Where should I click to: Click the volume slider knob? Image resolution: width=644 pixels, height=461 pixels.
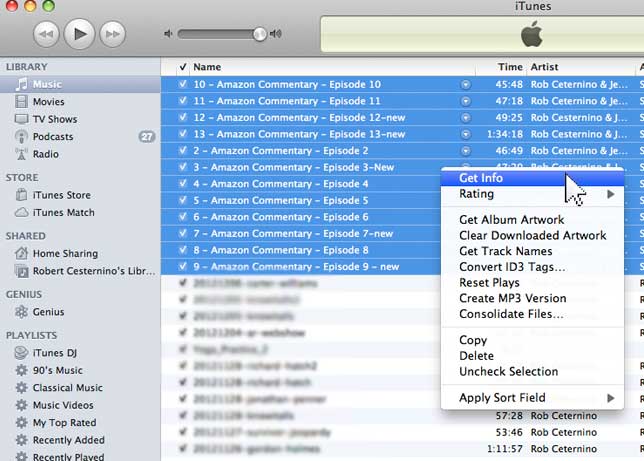click(260, 34)
